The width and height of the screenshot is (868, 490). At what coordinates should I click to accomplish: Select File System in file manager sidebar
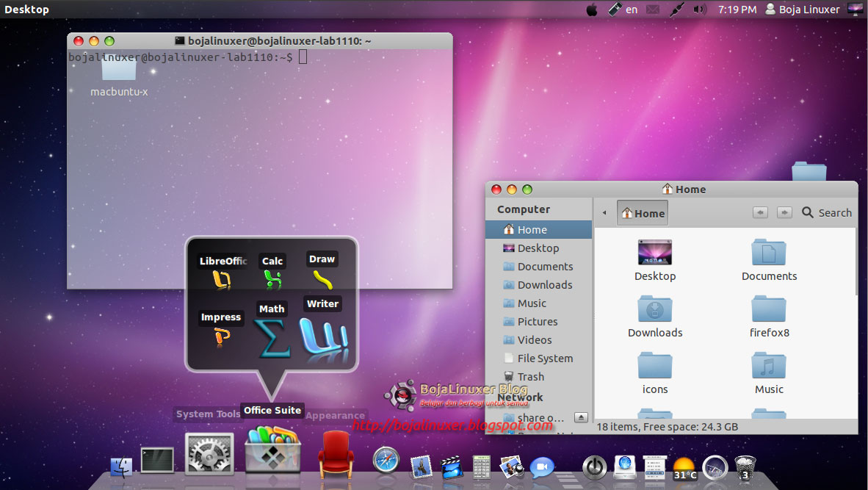pyautogui.click(x=538, y=359)
